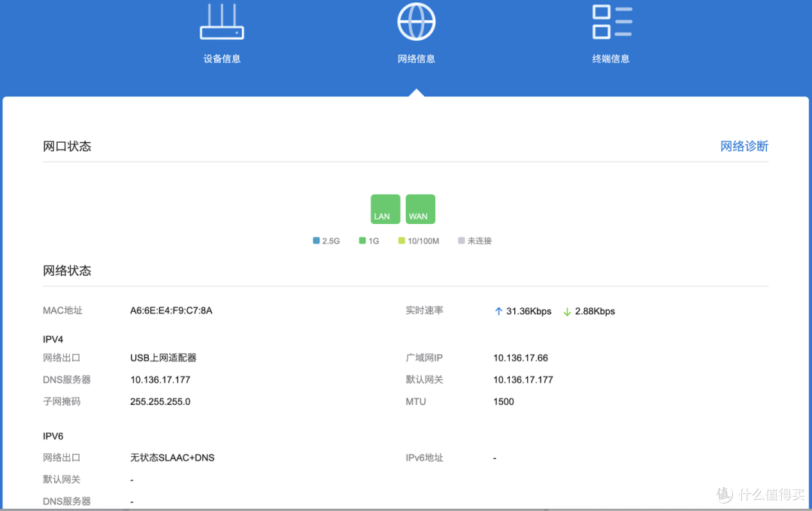Click the 实时速率 field label
The width and height of the screenshot is (812, 511).
[424, 310]
